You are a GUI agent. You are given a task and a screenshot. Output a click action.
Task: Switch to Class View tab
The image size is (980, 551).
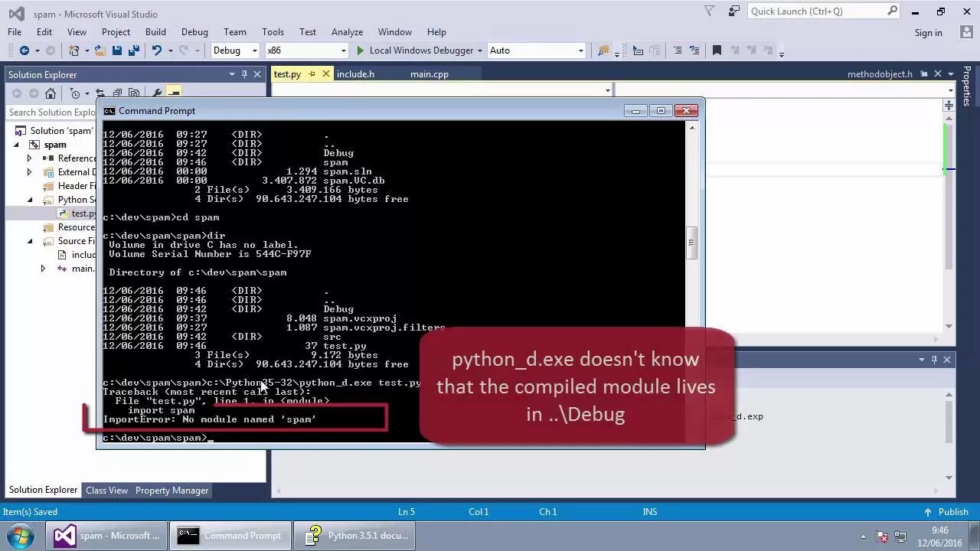[x=106, y=491]
